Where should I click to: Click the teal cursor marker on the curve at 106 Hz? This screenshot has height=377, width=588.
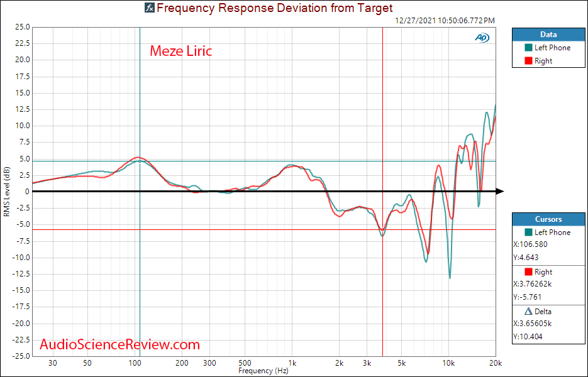click(140, 161)
